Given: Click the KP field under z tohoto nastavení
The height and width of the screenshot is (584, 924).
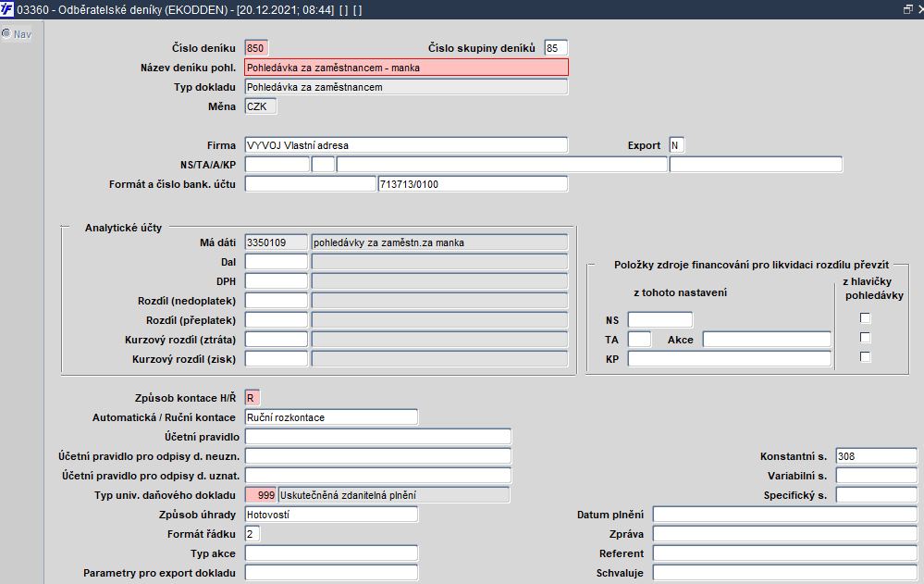Looking at the screenshot, I should [730, 359].
